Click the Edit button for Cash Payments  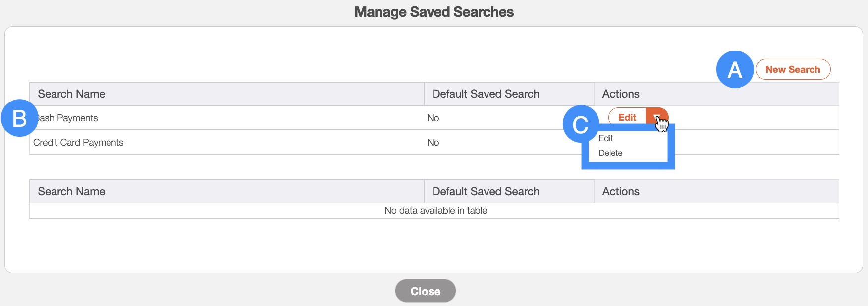(x=627, y=117)
